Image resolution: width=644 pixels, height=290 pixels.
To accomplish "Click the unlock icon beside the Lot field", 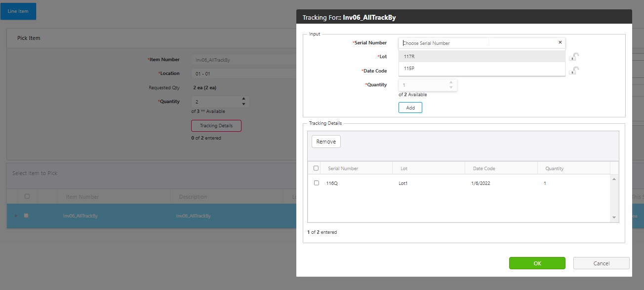I will click(x=573, y=57).
